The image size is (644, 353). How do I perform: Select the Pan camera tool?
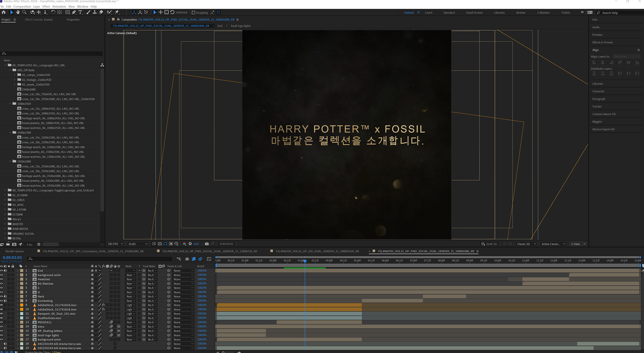pyautogui.click(x=39, y=12)
